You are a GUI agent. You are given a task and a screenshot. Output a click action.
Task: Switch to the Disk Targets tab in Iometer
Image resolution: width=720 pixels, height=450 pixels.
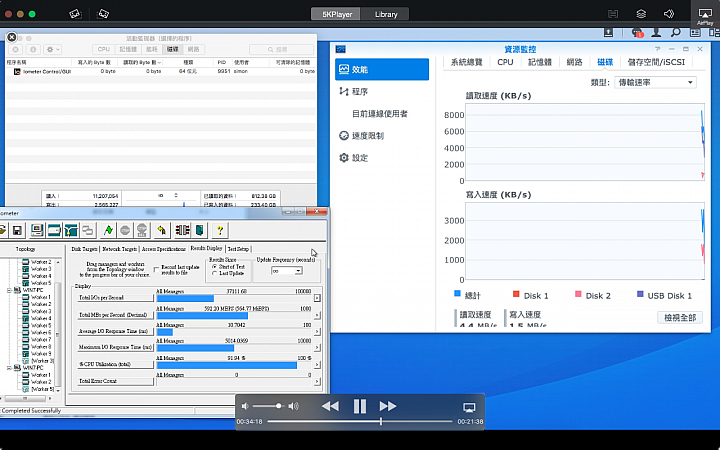84,249
